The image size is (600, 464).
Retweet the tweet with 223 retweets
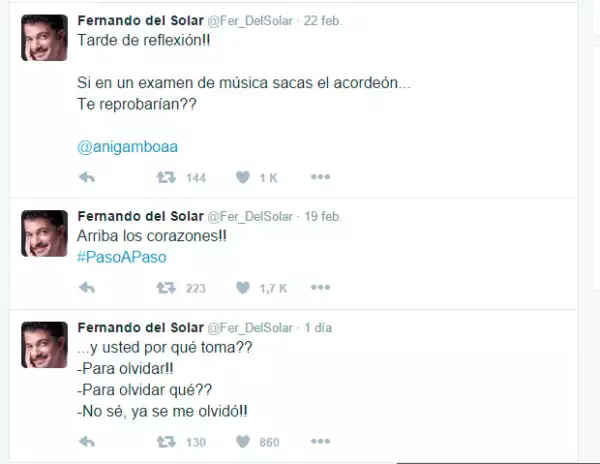165,288
